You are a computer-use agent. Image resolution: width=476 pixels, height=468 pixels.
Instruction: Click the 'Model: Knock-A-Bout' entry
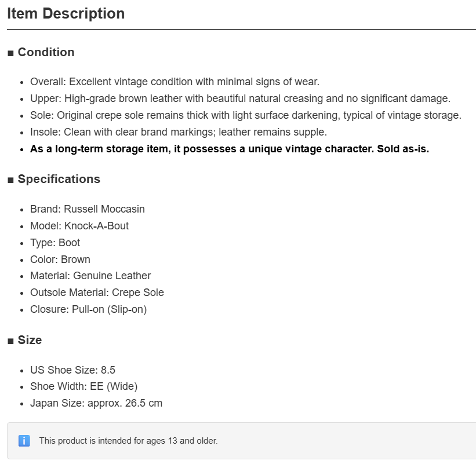79,226
